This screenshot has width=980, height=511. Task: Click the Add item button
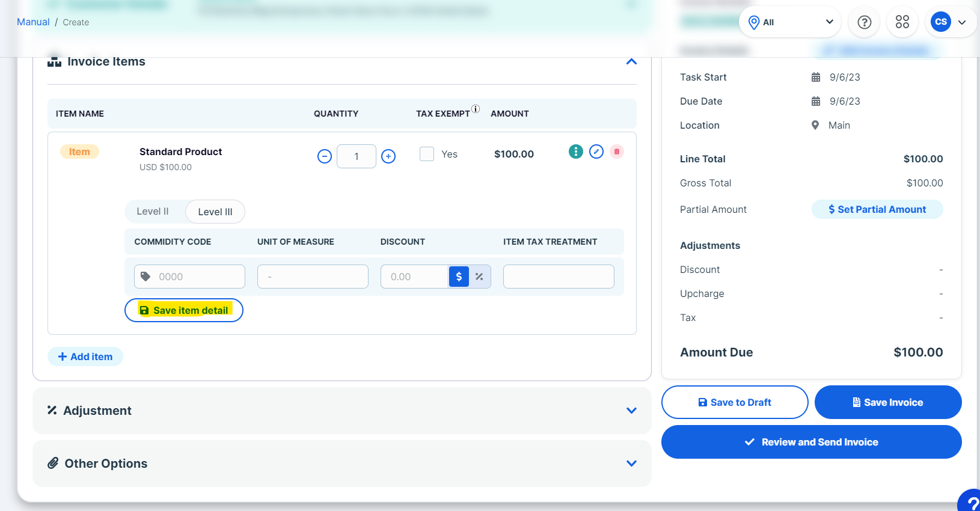(x=85, y=356)
